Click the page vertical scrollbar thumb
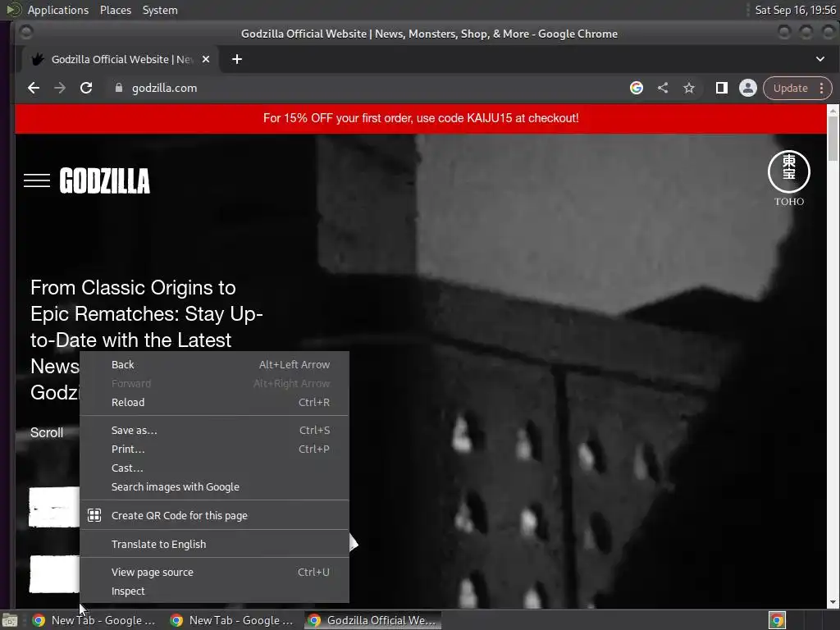Viewport: 840px width, 630px height. point(833,137)
